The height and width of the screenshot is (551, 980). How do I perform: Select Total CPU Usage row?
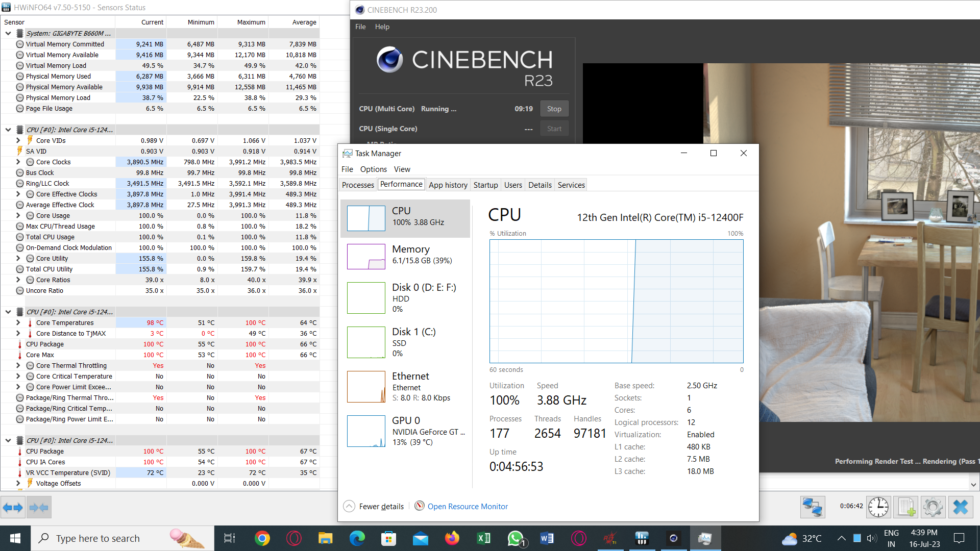[160, 237]
